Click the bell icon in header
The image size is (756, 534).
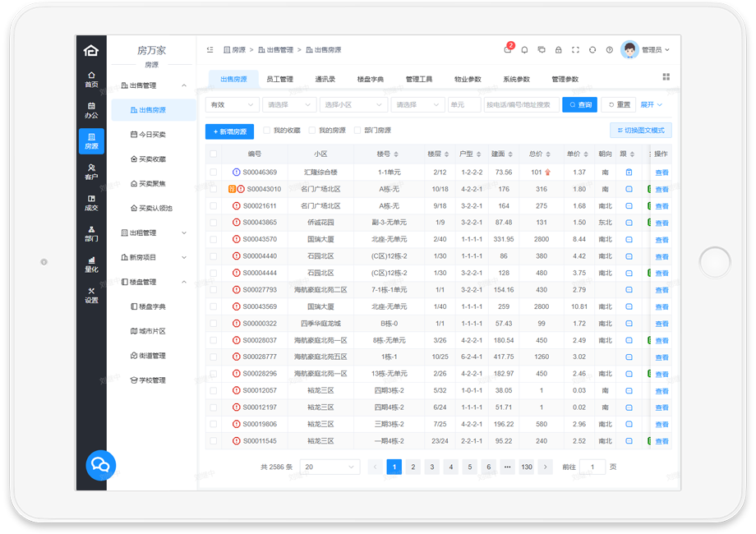pos(524,49)
